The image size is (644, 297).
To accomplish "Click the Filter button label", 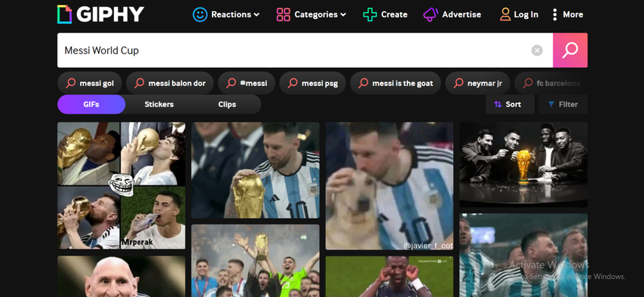I will coord(569,104).
